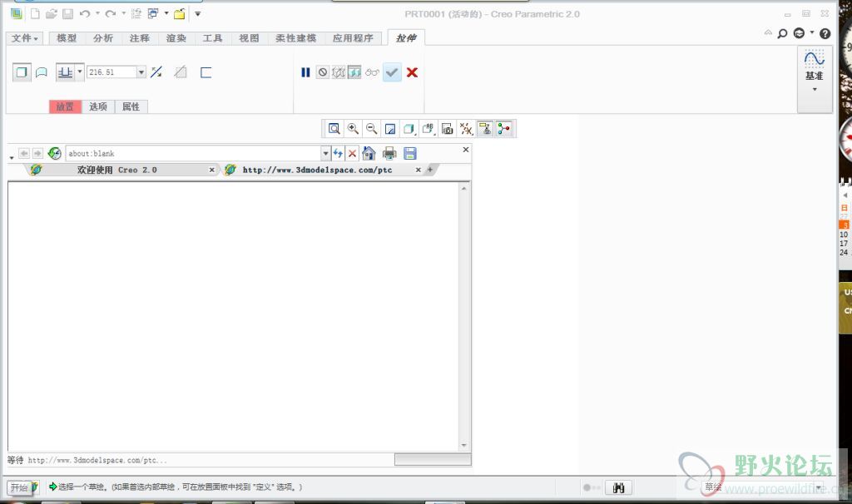Click the Regenerate model icon
This screenshot has height=504, width=852.
pyautogui.click(x=136, y=13)
